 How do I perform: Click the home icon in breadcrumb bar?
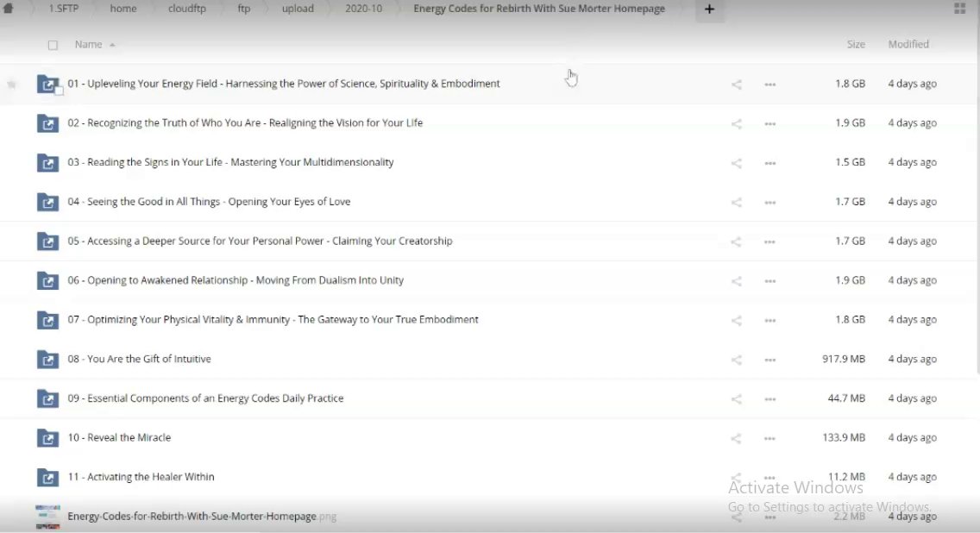tap(9, 9)
